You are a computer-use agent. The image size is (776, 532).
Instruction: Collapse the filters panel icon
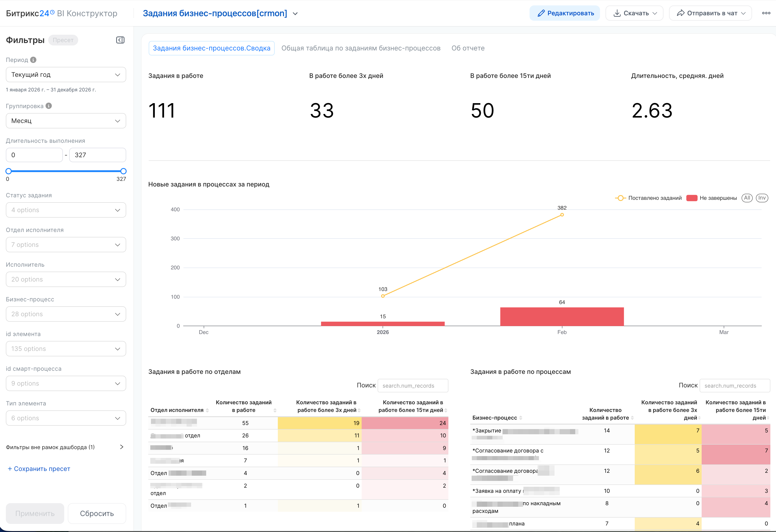point(120,40)
